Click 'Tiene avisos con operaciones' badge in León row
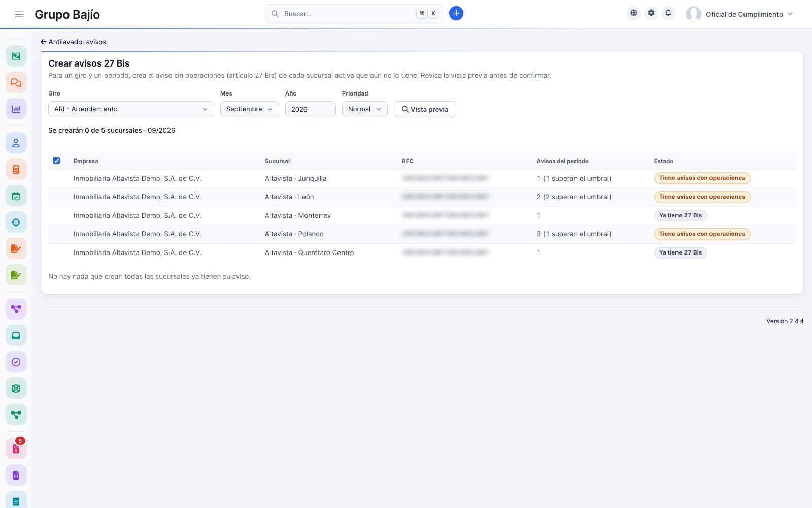 pyautogui.click(x=702, y=197)
